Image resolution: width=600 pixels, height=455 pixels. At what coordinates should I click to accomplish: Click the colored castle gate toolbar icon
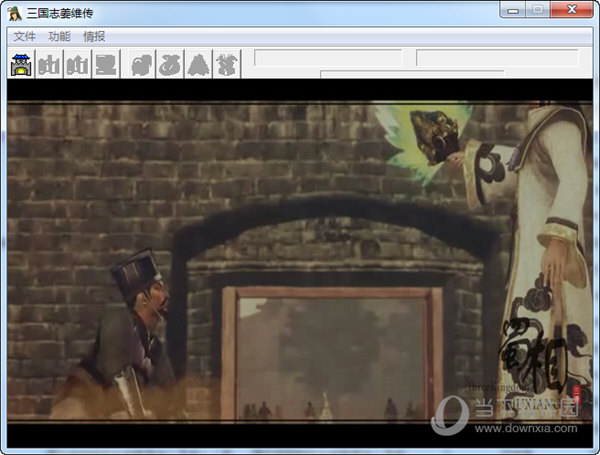tap(21, 64)
